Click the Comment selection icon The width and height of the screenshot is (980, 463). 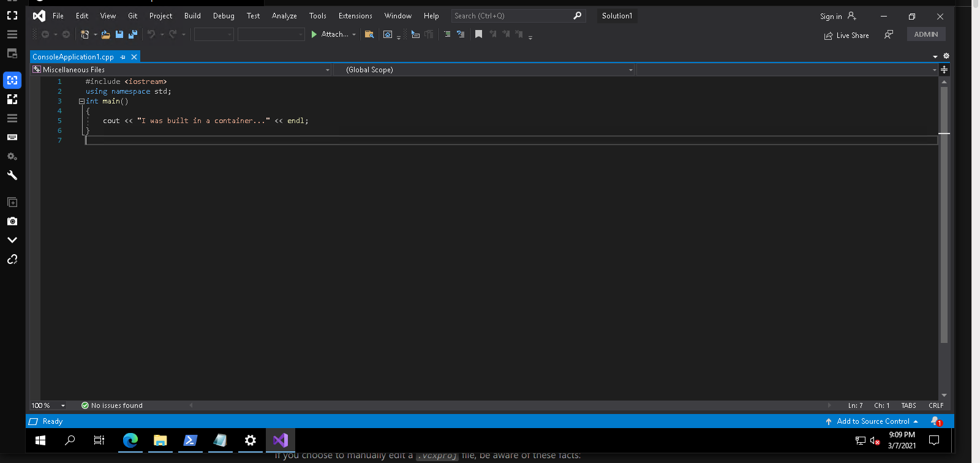447,34
